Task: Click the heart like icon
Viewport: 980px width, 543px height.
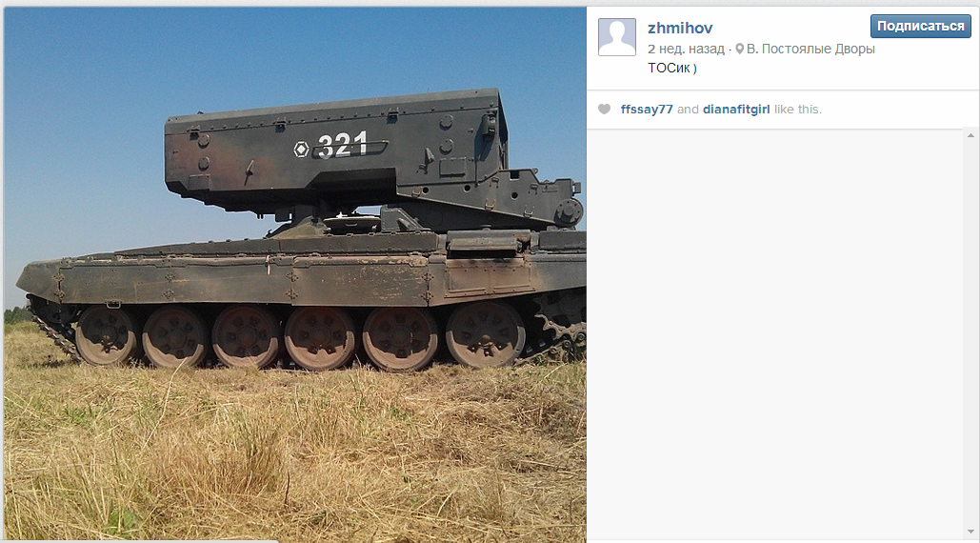Action: tap(604, 110)
